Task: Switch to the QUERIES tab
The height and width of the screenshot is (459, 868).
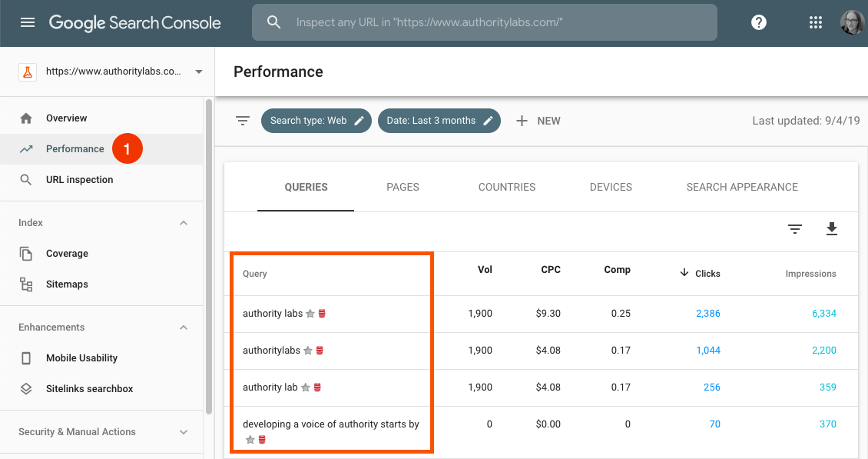Action: point(306,188)
